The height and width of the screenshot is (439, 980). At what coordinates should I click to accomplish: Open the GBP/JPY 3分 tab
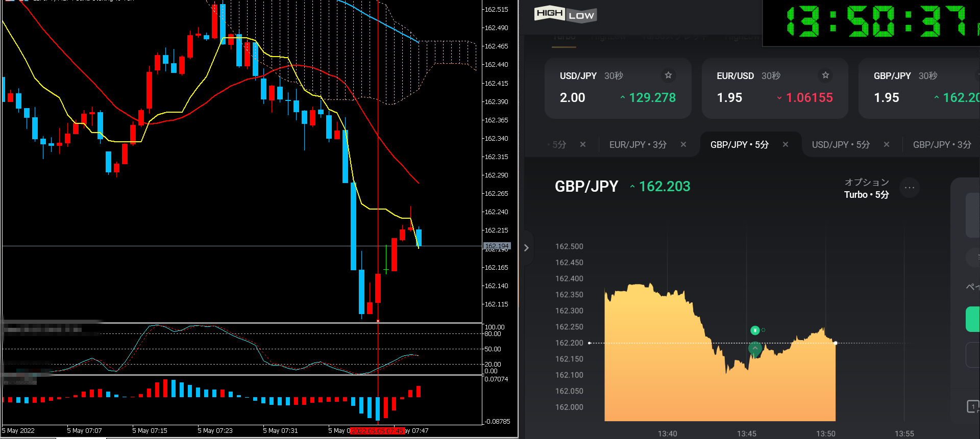941,145
